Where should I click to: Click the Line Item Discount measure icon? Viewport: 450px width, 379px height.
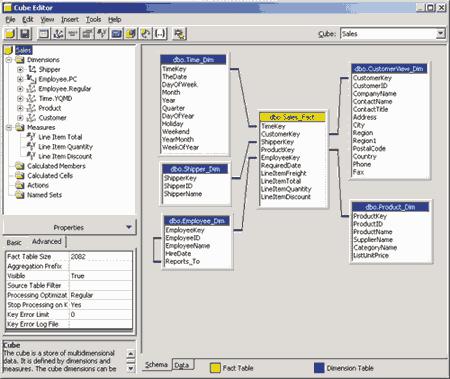click(x=31, y=156)
